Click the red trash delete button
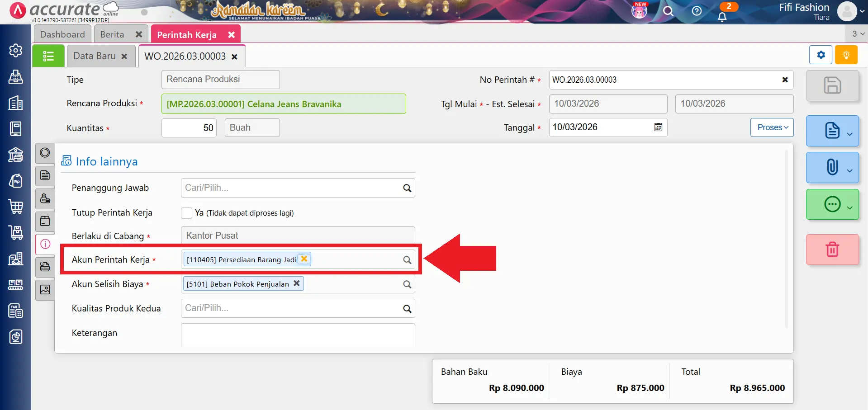Image resolution: width=868 pixels, height=410 pixels. pos(832,250)
